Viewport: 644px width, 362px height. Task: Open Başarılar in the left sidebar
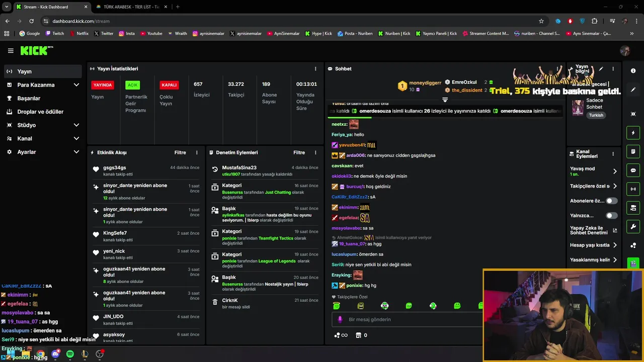43,99
